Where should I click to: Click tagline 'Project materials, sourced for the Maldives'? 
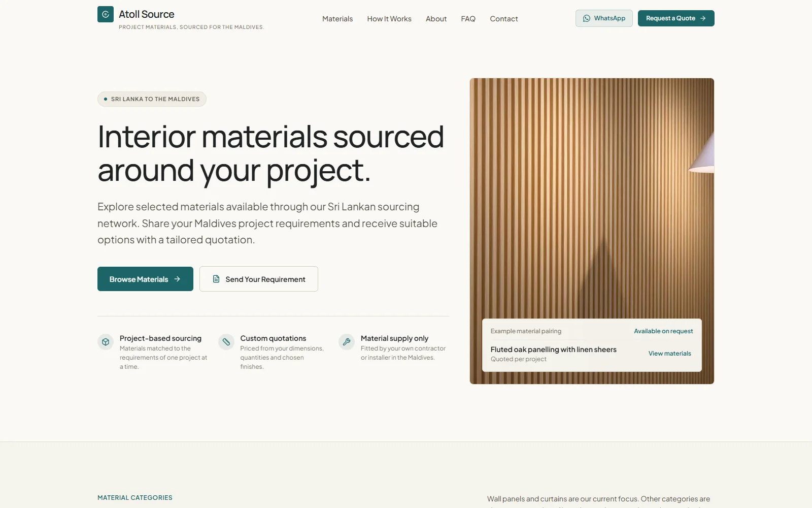tap(191, 27)
